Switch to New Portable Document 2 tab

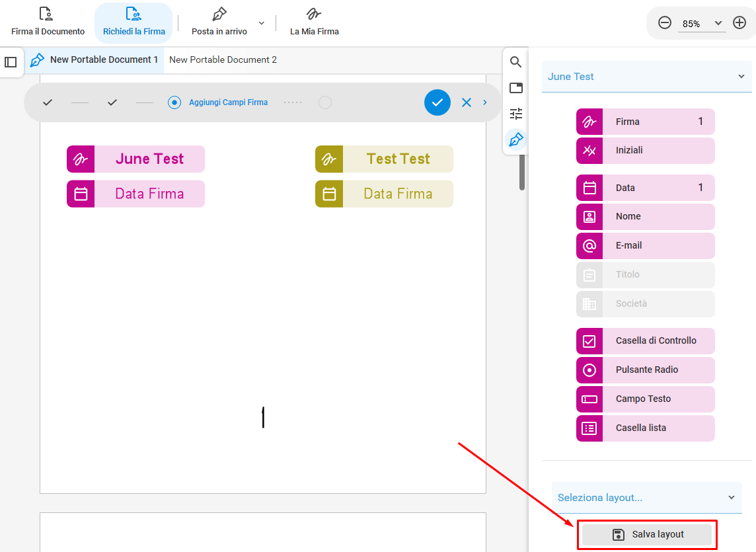[223, 60]
